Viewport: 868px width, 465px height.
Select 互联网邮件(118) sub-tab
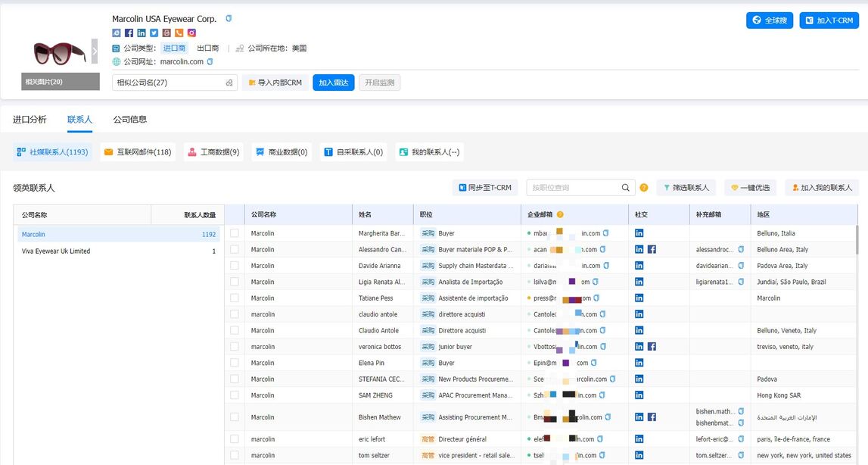138,152
